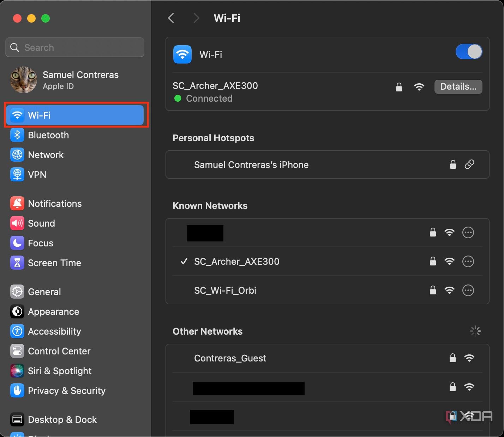
Task: Refresh the Other Networks scan
Action: [x=475, y=331]
